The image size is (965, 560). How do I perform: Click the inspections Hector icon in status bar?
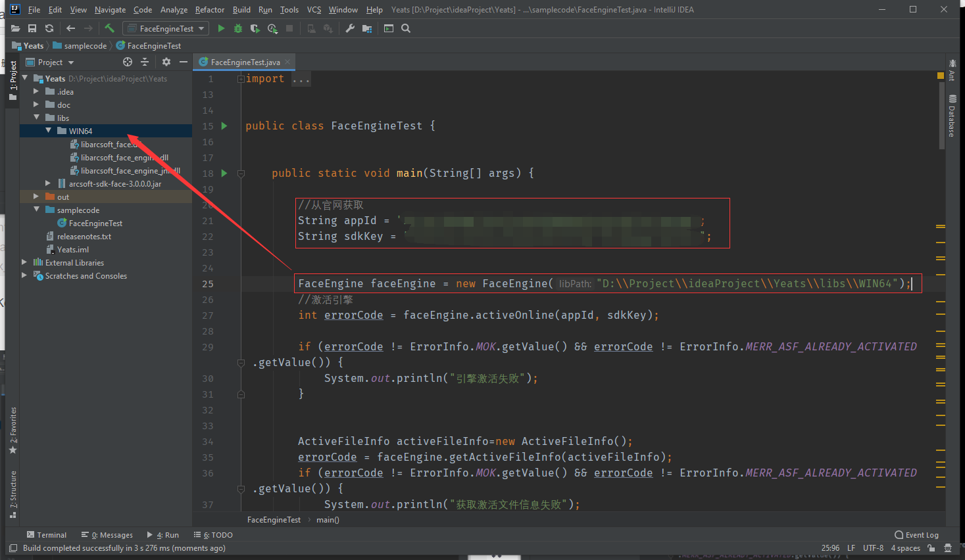click(948, 548)
